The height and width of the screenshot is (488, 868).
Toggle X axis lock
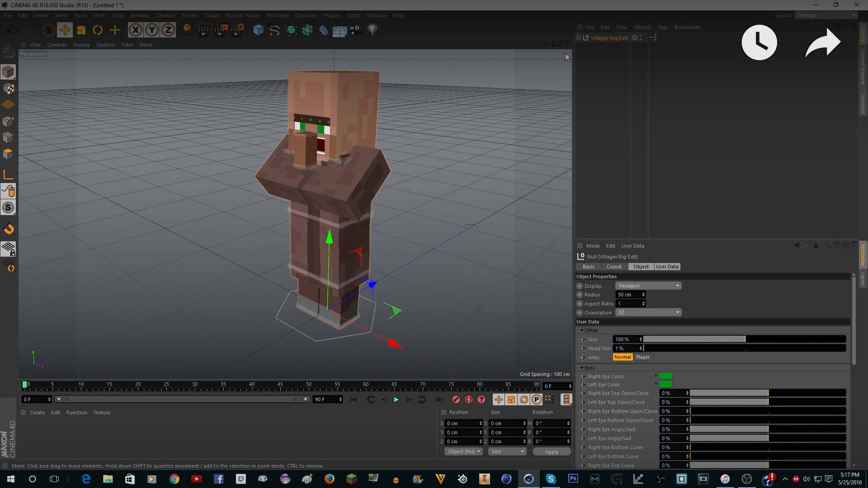click(x=135, y=30)
